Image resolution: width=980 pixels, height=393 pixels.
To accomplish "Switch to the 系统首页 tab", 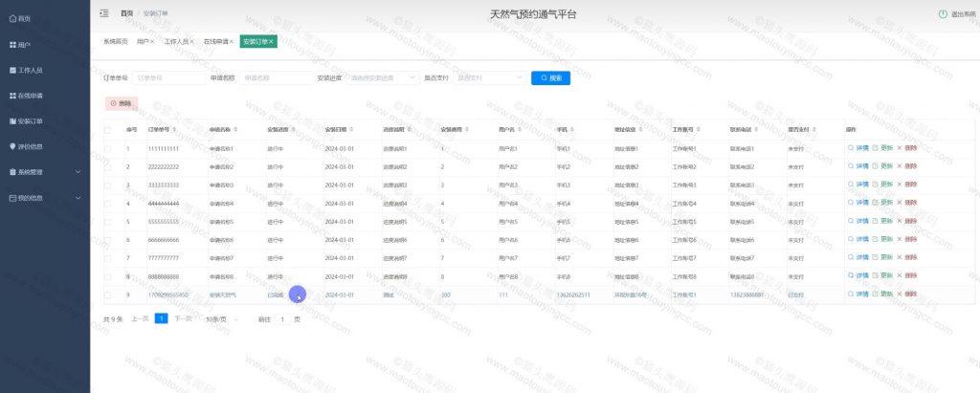I will [116, 42].
